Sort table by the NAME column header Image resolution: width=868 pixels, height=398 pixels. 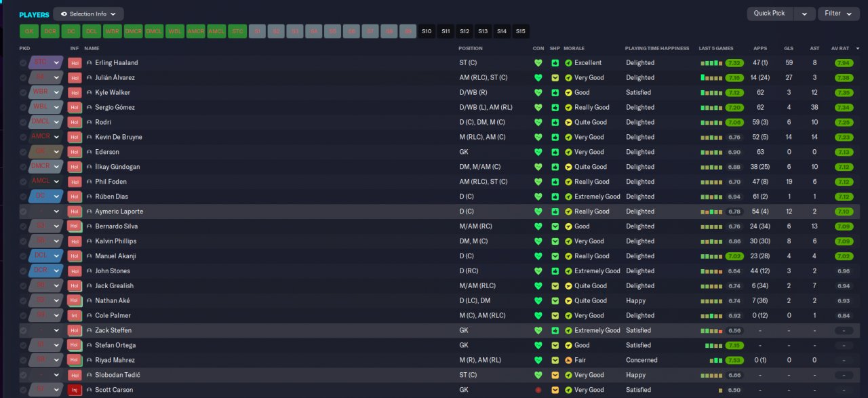click(x=92, y=48)
